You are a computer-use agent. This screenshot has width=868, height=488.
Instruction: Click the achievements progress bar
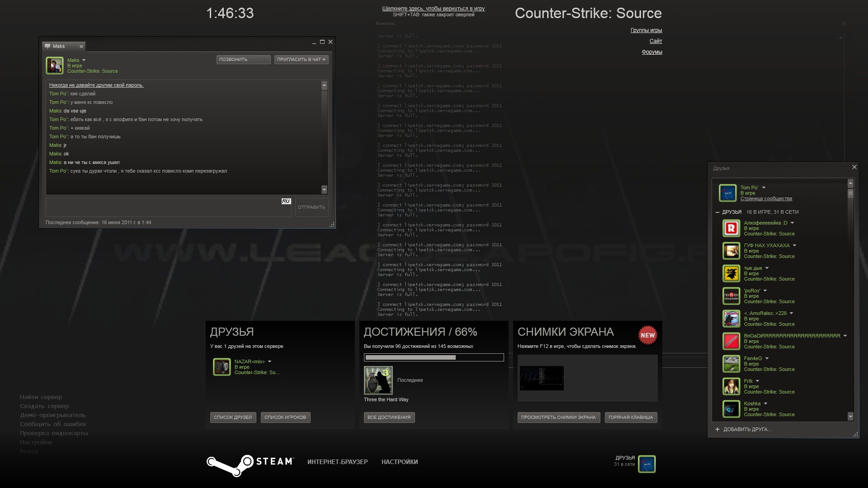pos(434,357)
